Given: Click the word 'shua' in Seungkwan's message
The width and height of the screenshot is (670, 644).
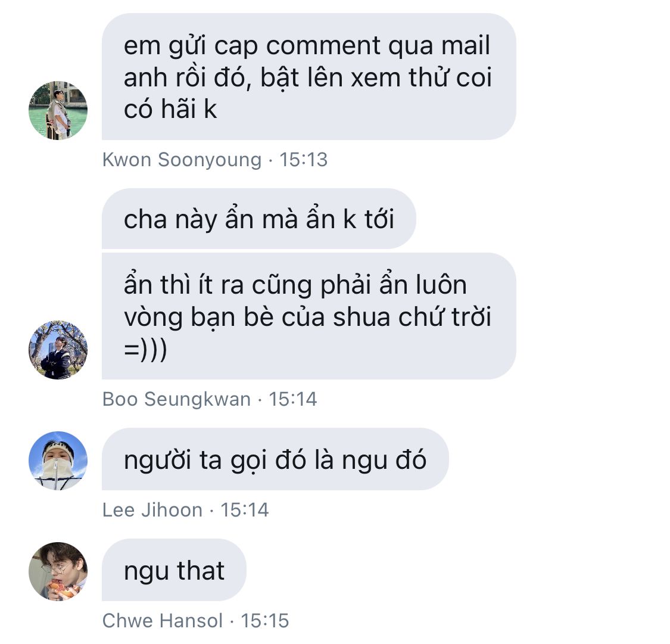Looking at the screenshot, I should (x=362, y=317).
